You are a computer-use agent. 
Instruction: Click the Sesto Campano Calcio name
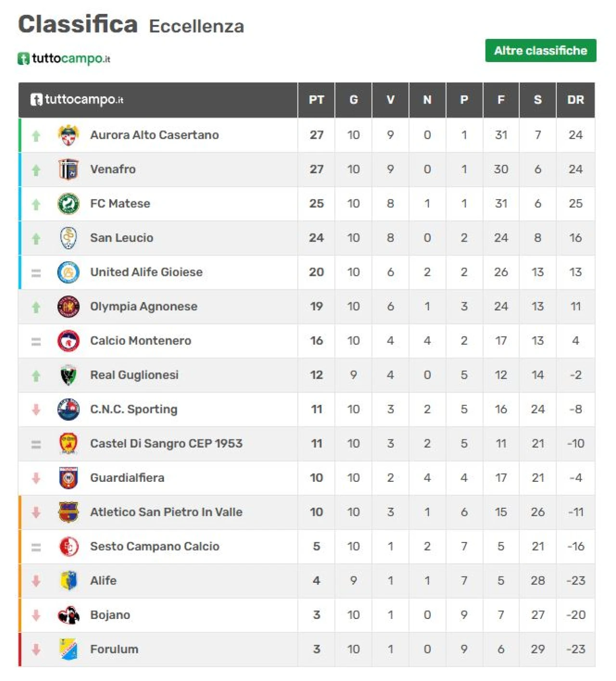click(x=154, y=546)
